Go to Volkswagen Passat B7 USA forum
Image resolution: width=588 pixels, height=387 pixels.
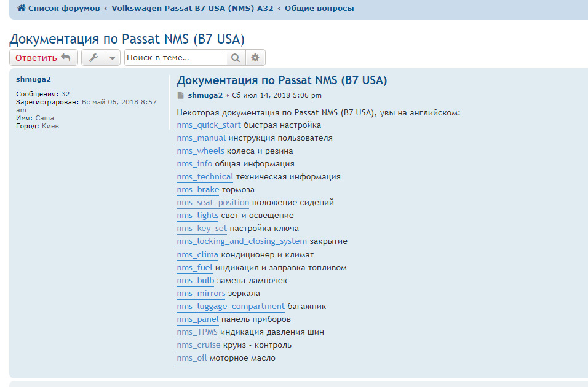click(193, 8)
